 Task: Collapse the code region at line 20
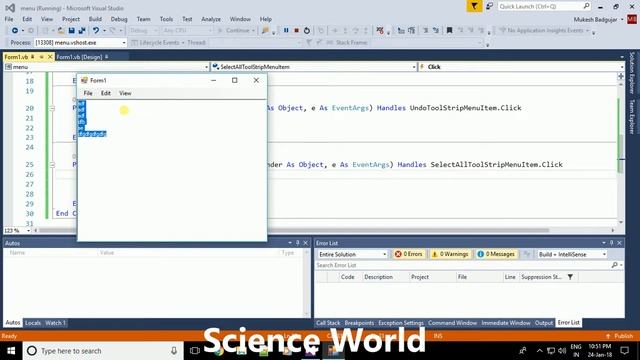coord(52,108)
